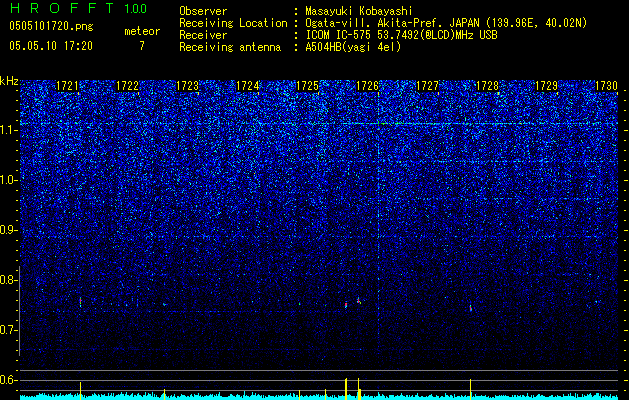The width and height of the screenshot is (629, 400).
Task: Click the kHz frequency axis unit label
Action: point(9,81)
